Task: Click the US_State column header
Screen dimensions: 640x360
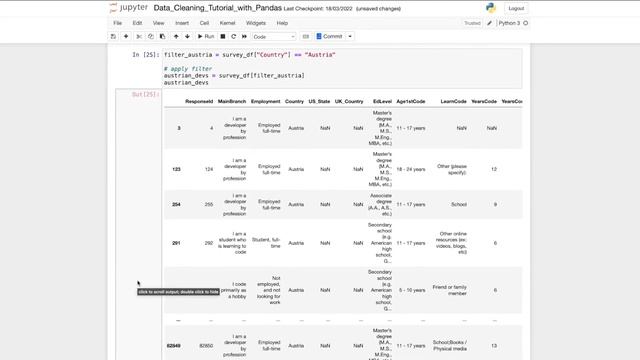Action: tap(319, 101)
